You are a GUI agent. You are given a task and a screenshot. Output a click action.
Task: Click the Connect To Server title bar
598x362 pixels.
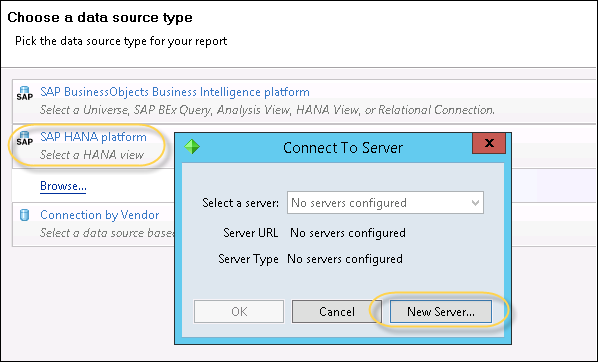click(x=342, y=148)
